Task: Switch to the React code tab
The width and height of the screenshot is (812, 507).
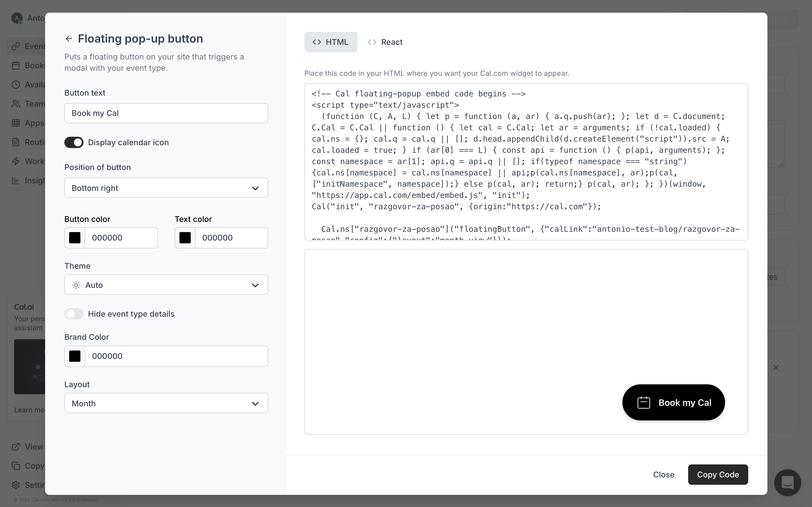Action: 385,42
